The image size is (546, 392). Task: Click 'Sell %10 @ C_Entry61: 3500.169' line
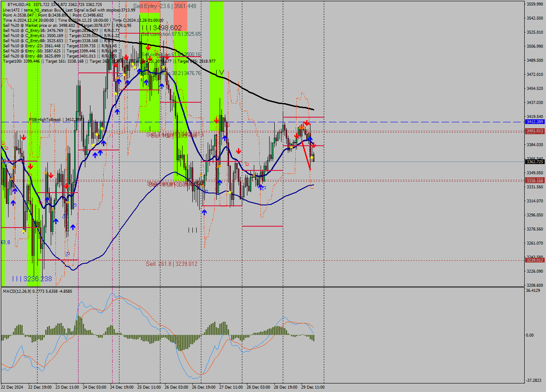[x=61, y=35]
